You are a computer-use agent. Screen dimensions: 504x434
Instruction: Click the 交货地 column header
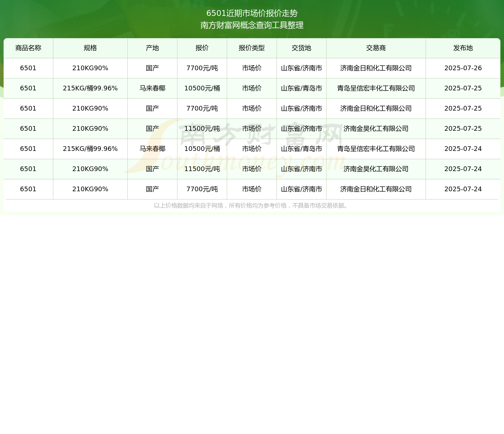tap(302, 48)
